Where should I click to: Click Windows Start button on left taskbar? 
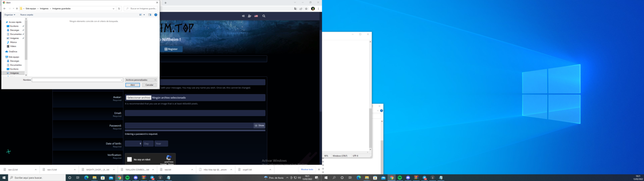pyautogui.click(x=4, y=178)
